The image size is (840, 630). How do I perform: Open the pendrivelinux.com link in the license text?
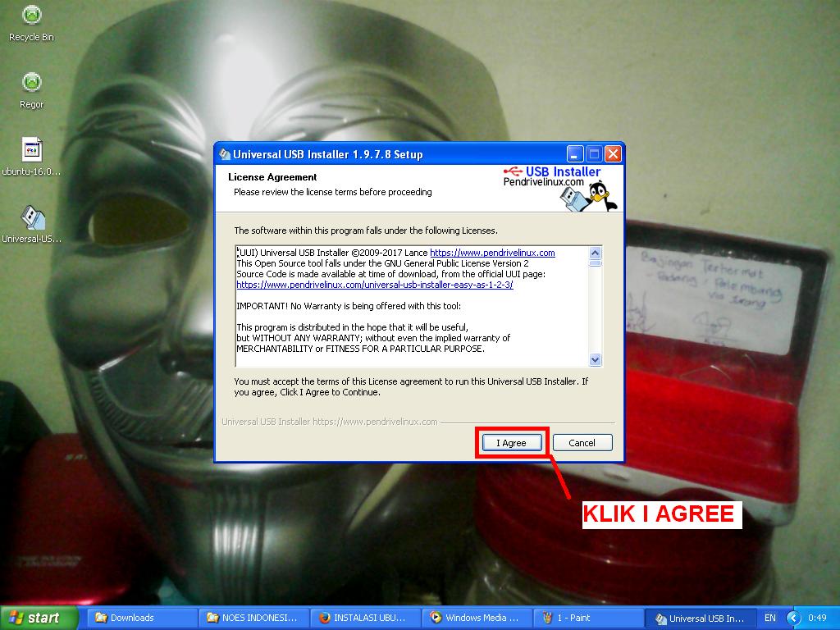492,253
